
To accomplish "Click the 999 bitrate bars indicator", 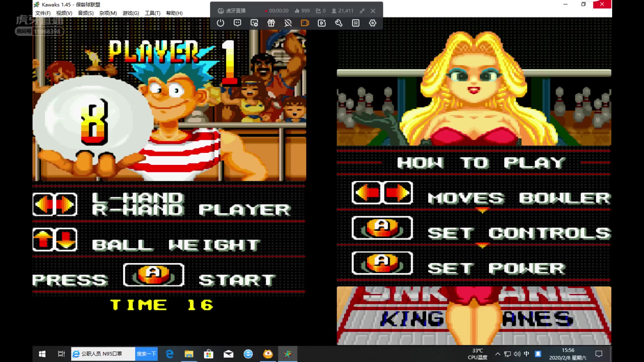I will (302, 11).
